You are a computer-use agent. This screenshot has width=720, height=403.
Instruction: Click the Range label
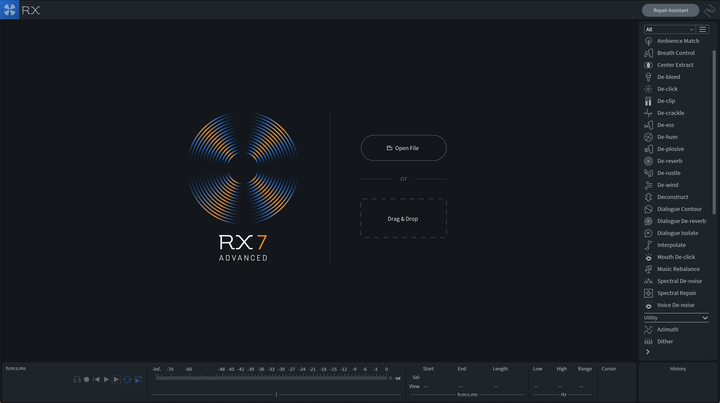click(x=585, y=369)
